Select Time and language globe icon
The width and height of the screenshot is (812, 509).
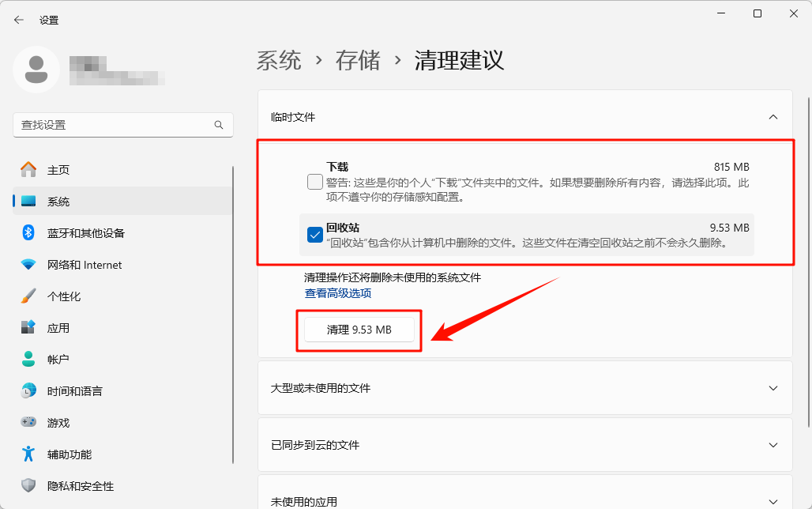28,391
